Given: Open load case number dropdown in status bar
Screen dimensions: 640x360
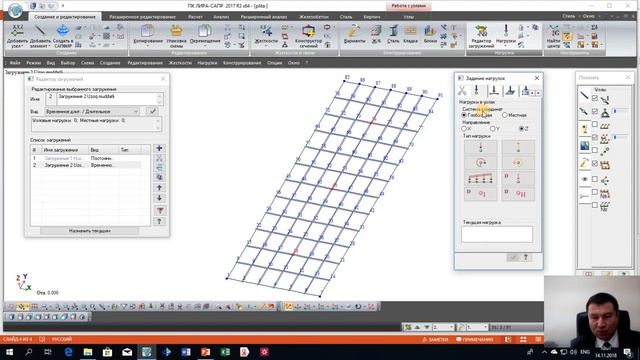Looking at the screenshot, I should (451, 327).
